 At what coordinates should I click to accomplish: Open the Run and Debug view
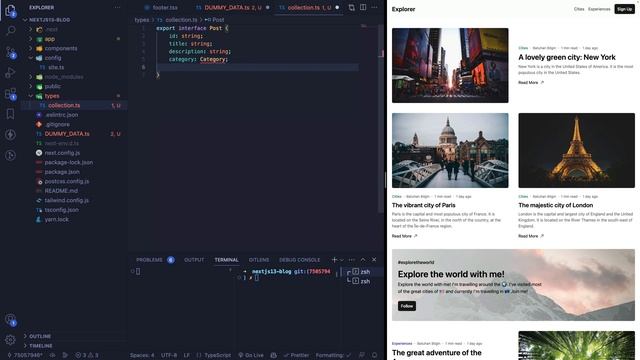pos(11,73)
